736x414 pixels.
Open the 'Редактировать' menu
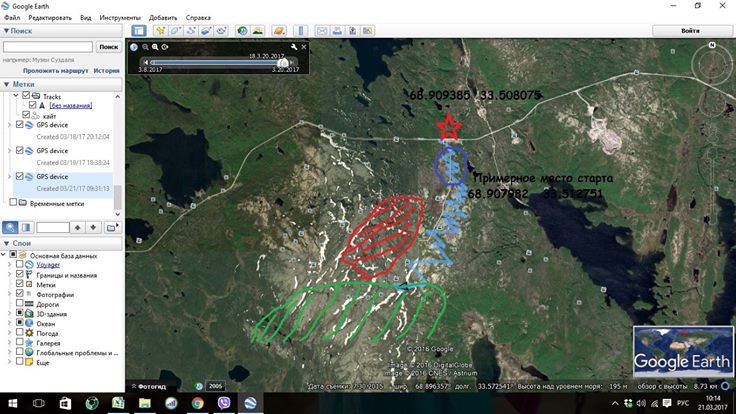(50, 17)
